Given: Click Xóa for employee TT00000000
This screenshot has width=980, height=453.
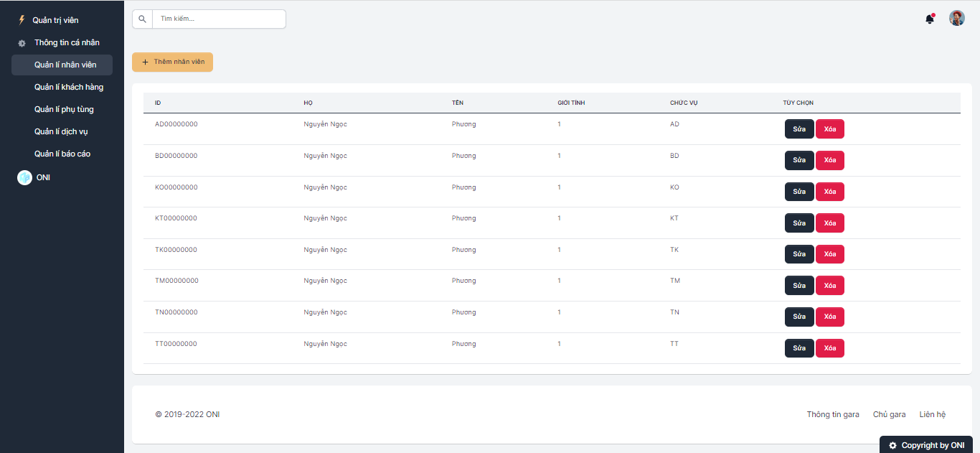Looking at the screenshot, I should 830,348.
